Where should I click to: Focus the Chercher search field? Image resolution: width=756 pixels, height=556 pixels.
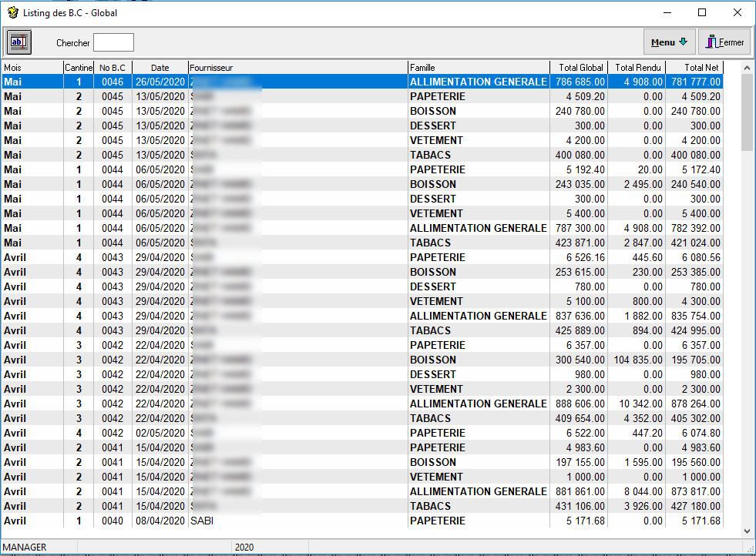point(113,42)
